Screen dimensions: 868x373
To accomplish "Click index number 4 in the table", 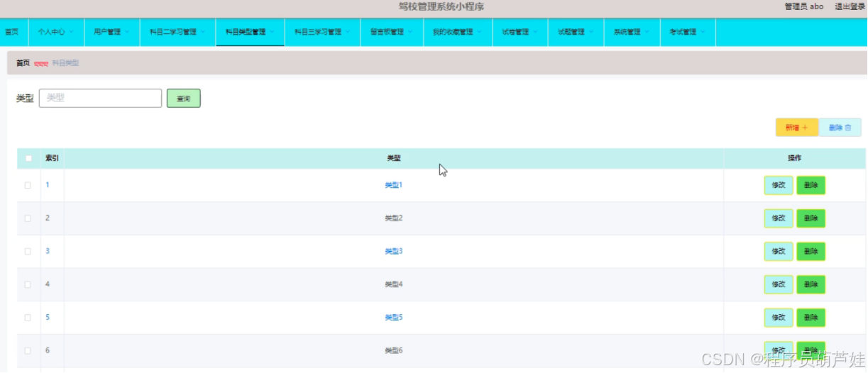I will pos(48,284).
